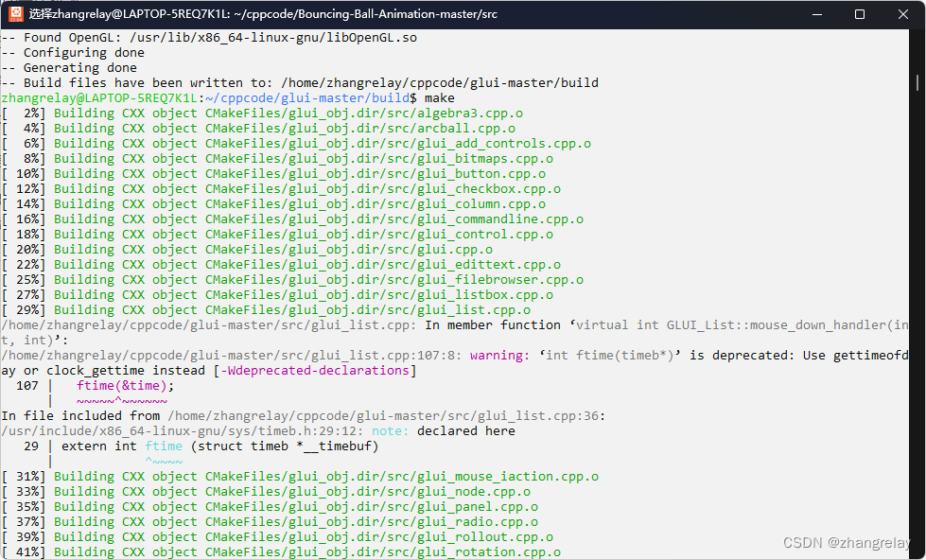Click the vertical scrollbar thumb
This screenshot has height=560, width=926.
point(917,82)
